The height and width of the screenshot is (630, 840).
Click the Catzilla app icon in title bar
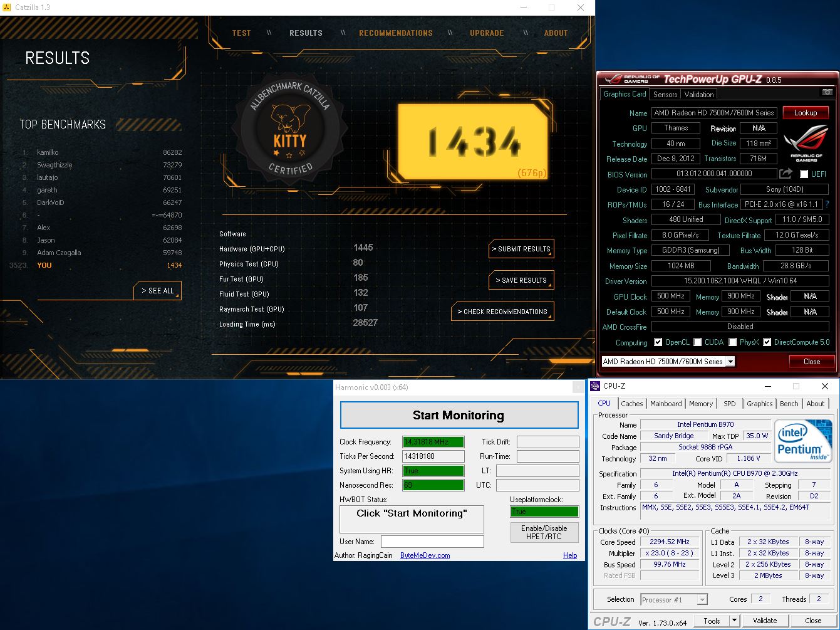tap(6, 7)
